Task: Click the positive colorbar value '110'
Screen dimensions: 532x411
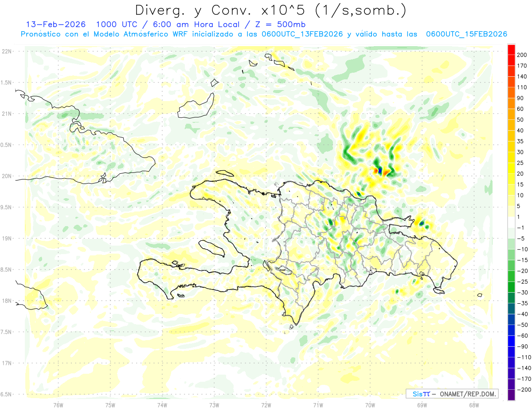Action: pos(522,87)
